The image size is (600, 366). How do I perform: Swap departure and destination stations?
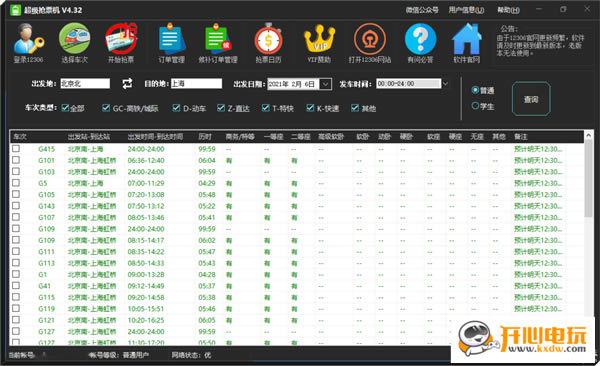127,83
